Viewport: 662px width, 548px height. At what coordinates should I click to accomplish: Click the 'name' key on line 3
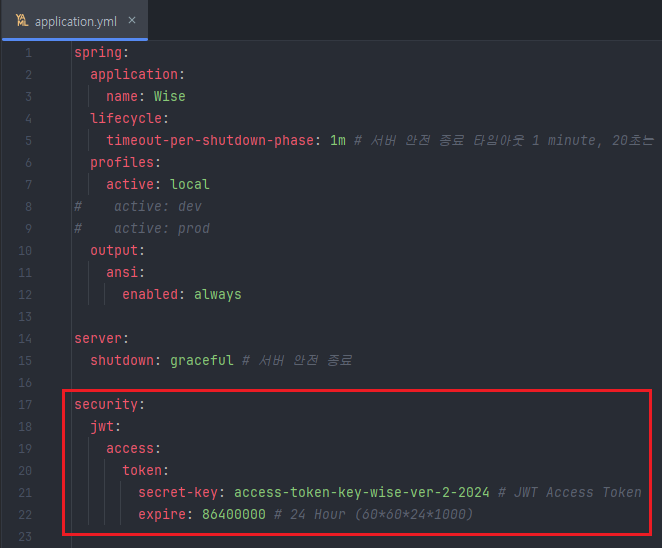coord(122,96)
